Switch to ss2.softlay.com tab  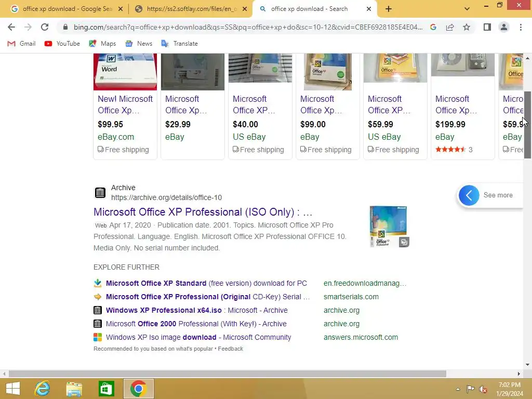pos(191,9)
